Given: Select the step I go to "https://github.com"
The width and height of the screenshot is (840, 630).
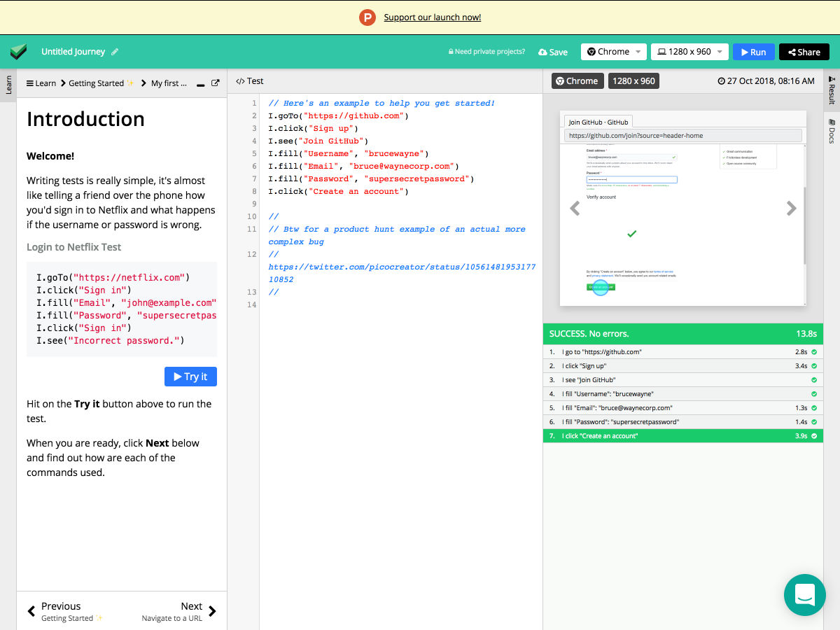Looking at the screenshot, I should click(683, 352).
